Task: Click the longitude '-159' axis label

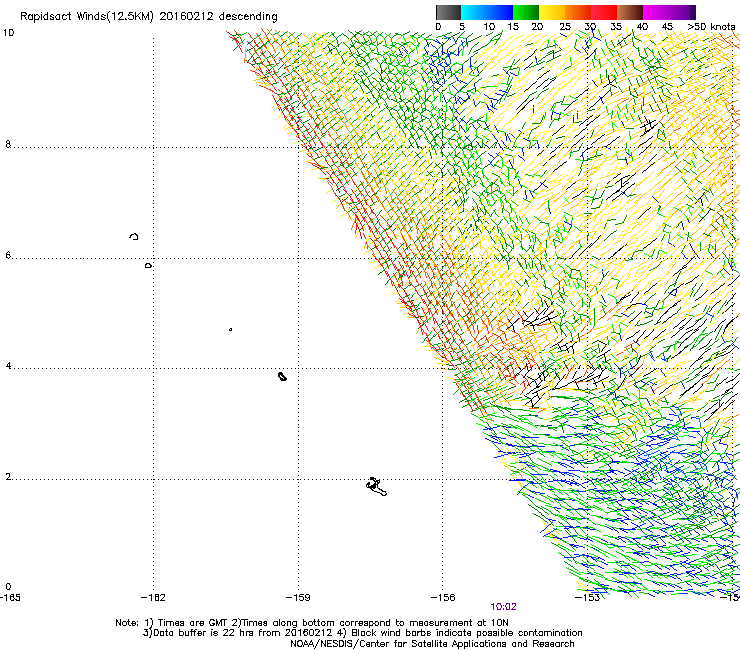Action: tap(298, 598)
